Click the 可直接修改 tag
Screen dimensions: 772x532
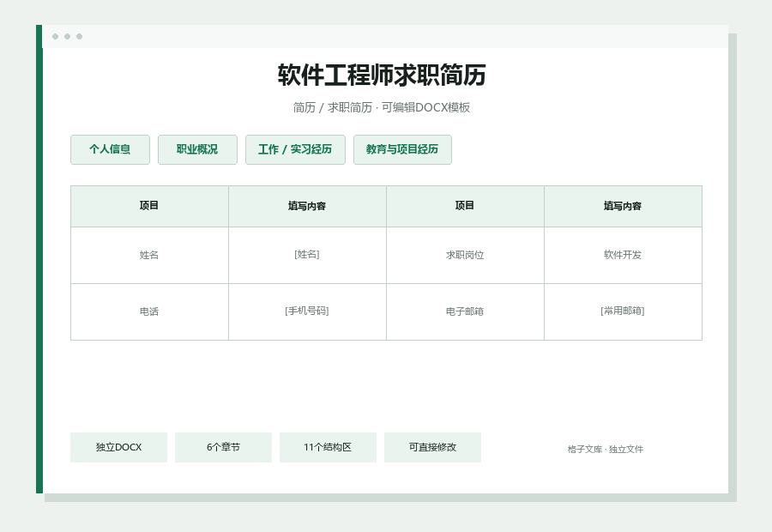coord(432,447)
